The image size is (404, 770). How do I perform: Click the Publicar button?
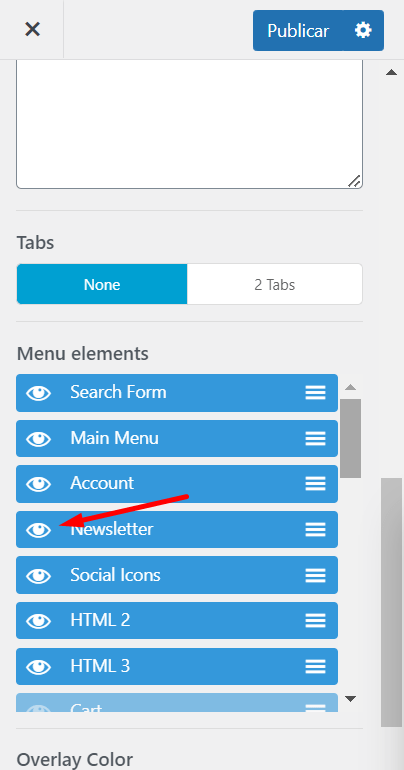pos(298,30)
